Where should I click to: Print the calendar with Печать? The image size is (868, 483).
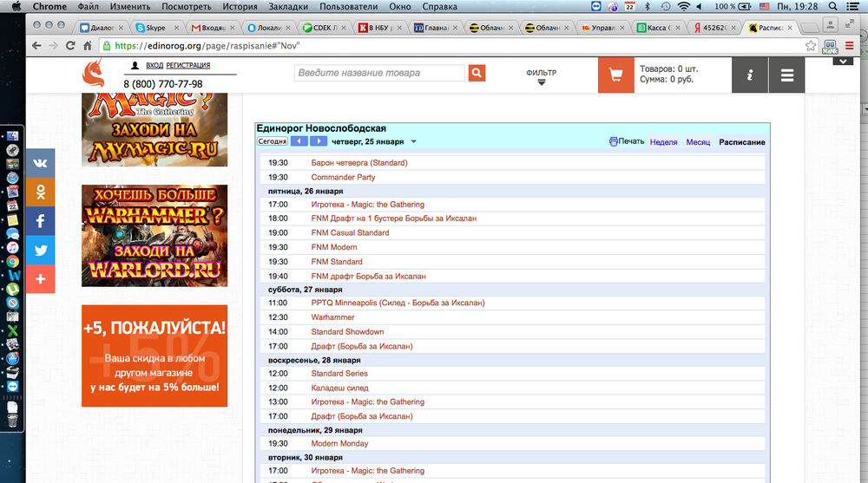[x=627, y=142]
